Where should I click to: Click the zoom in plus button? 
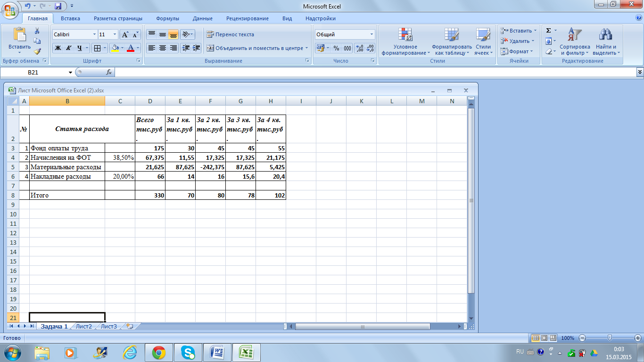(638, 338)
